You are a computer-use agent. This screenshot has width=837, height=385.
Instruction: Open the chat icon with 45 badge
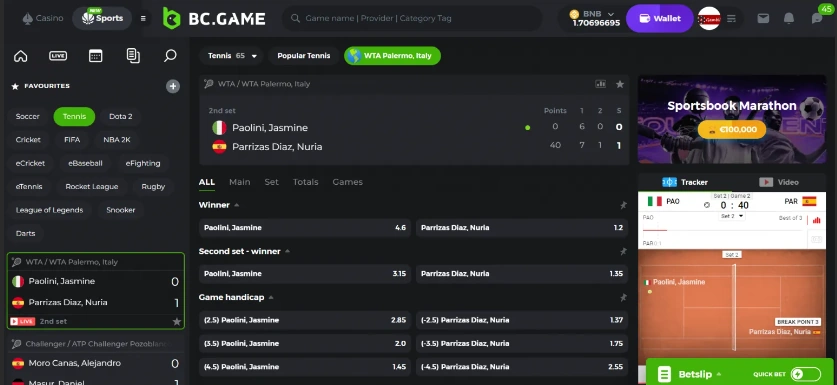817,18
